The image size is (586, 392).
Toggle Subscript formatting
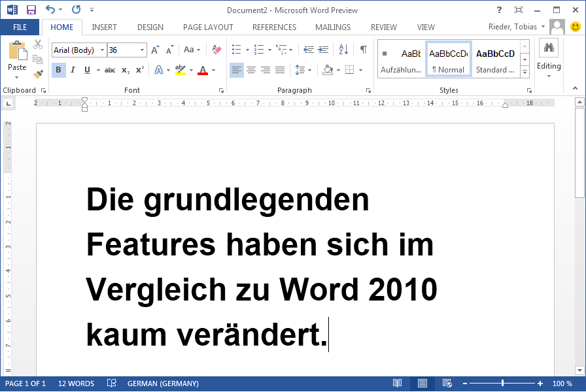[126, 70]
